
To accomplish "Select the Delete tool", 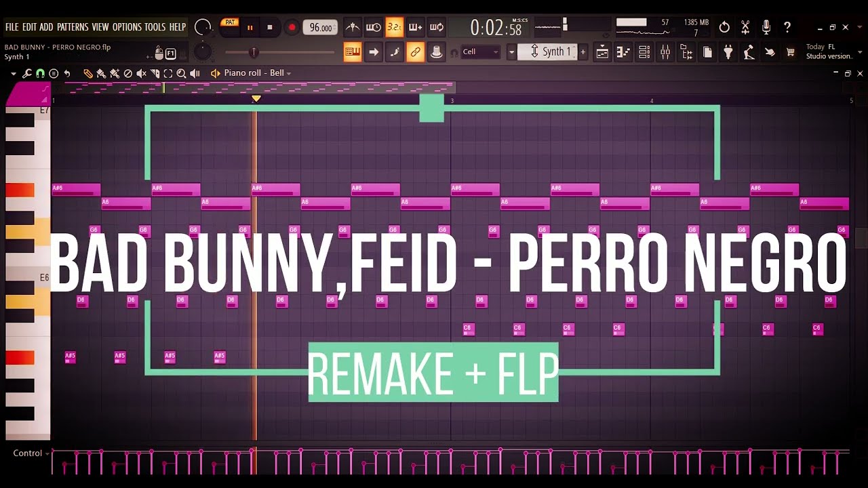I will [x=128, y=73].
